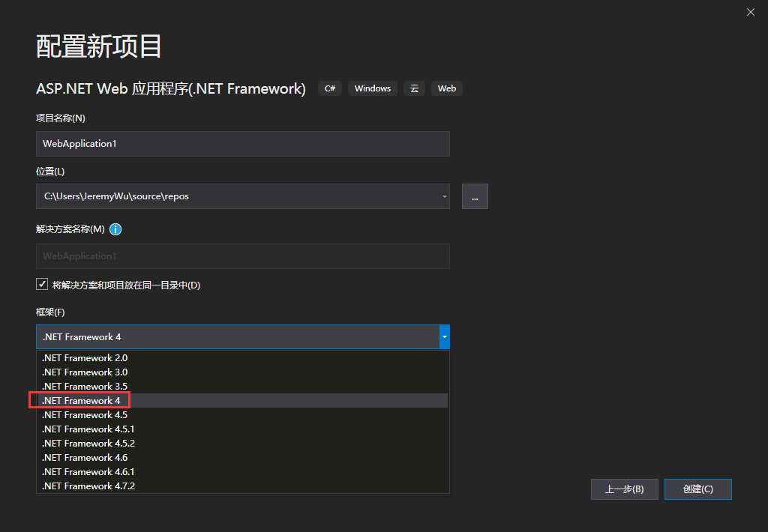Go back with the 上一步(B) button

tap(625, 489)
